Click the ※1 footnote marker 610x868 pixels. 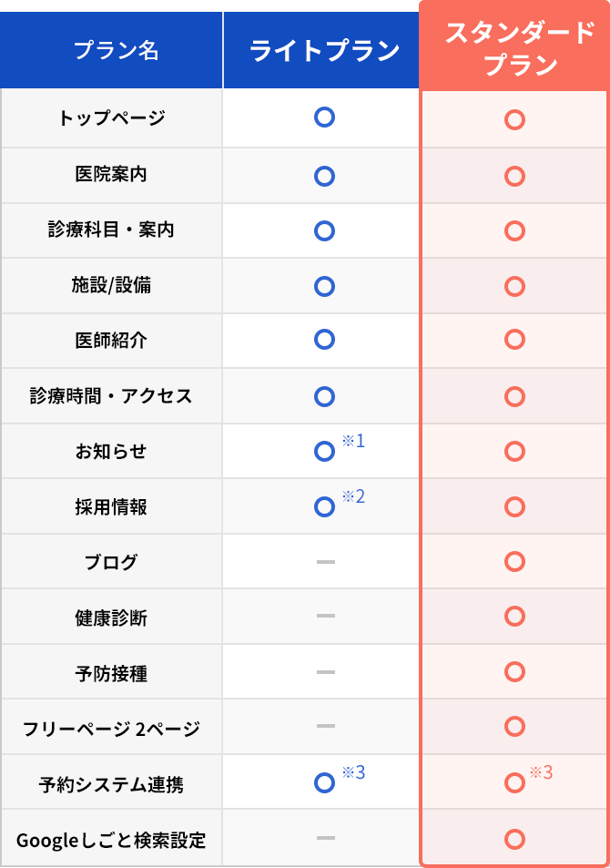point(353,441)
